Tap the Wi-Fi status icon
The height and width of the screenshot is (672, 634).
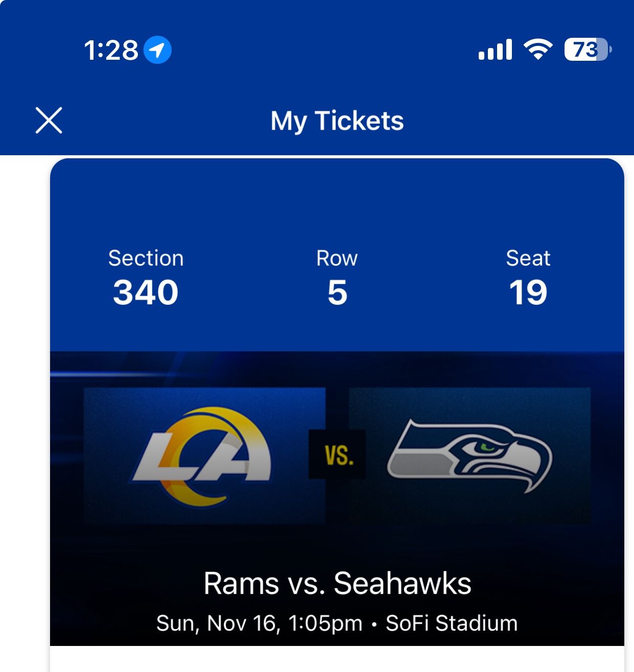538,50
